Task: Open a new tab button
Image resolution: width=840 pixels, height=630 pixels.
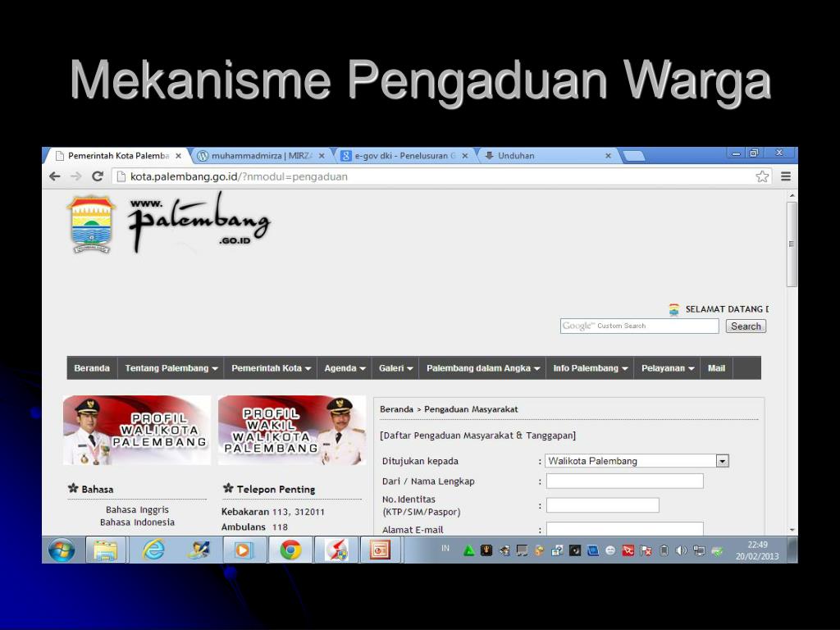Action: 634,156
